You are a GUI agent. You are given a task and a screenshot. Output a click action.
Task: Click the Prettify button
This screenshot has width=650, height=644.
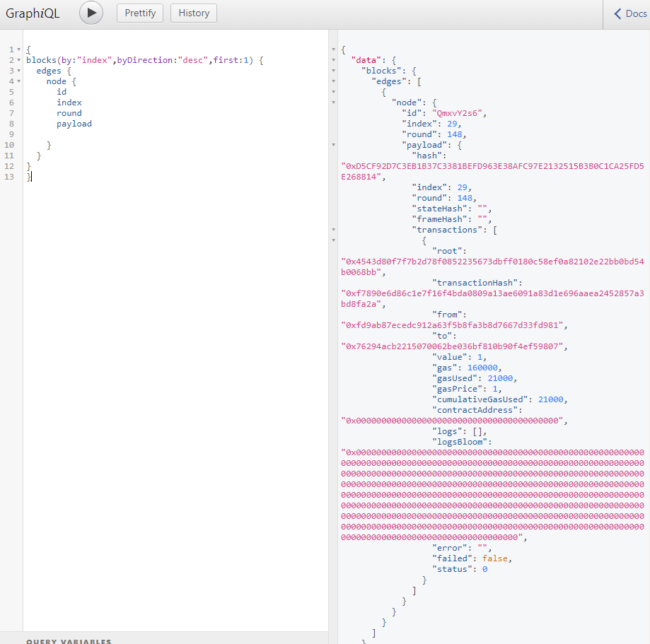pyautogui.click(x=140, y=13)
